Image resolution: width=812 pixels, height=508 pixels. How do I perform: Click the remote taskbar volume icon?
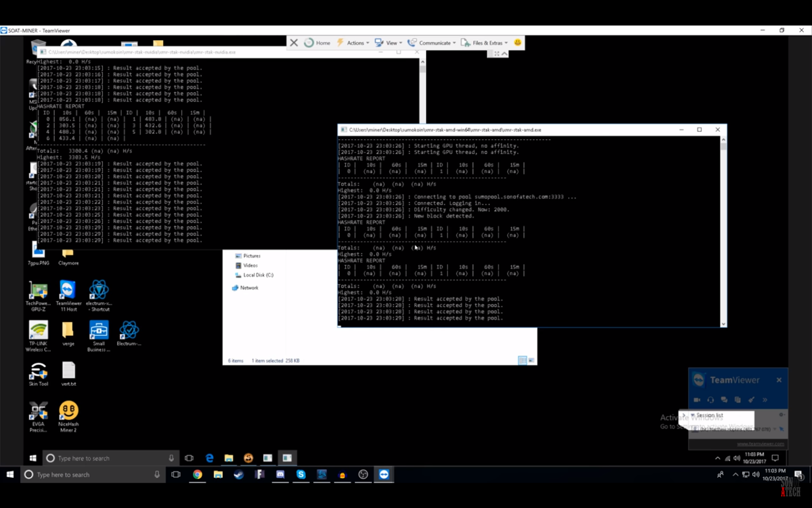tap(736, 458)
